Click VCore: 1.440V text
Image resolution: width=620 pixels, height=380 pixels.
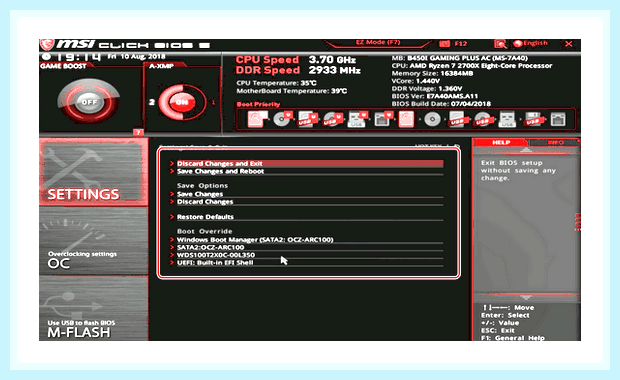(x=416, y=81)
